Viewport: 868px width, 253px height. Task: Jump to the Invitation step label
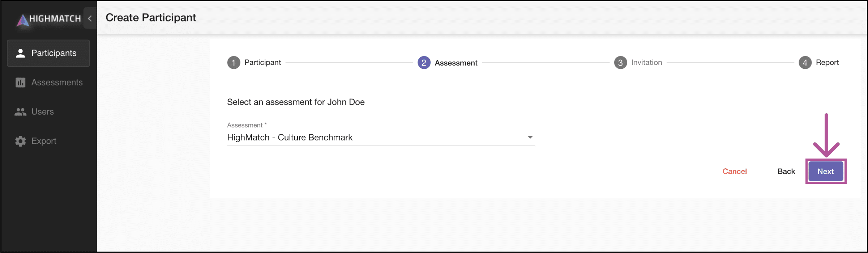646,63
